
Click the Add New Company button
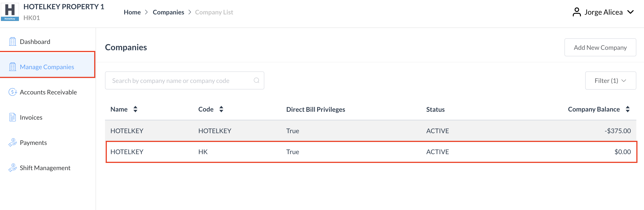(x=600, y=47)
